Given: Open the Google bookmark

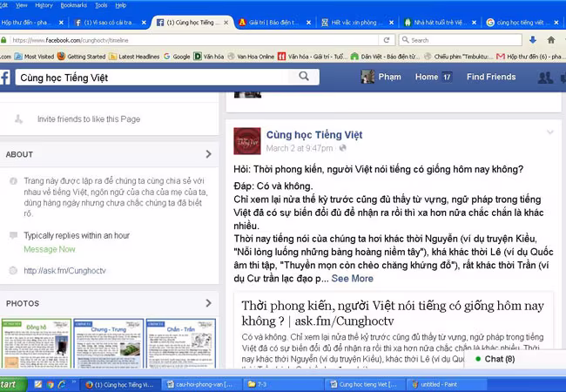Looking at the screenshot, I should point(177,57).
